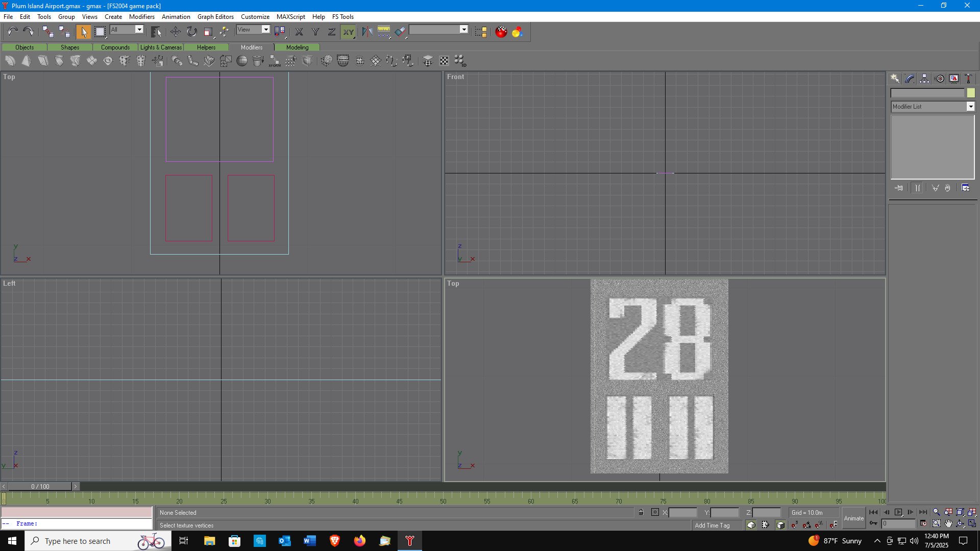Click the object color swatch
Viewport: 980px width, 551px height.
pos(970,93)
